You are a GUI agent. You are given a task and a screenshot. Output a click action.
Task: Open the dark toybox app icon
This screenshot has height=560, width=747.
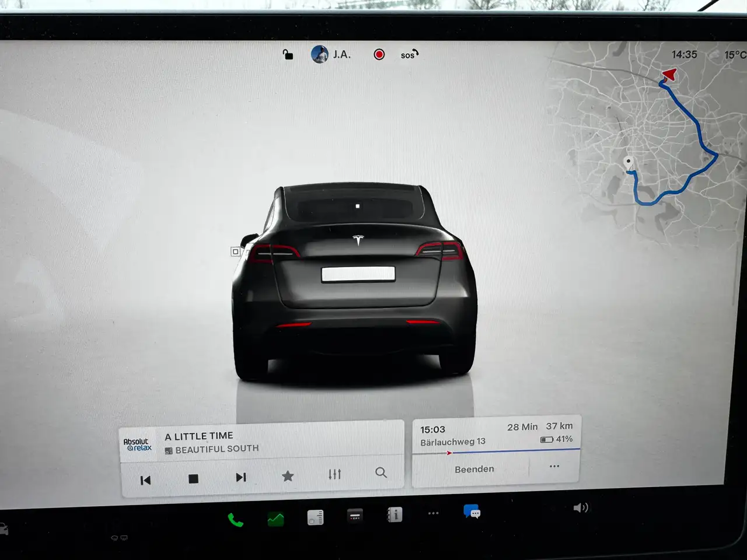click(355, 516)
